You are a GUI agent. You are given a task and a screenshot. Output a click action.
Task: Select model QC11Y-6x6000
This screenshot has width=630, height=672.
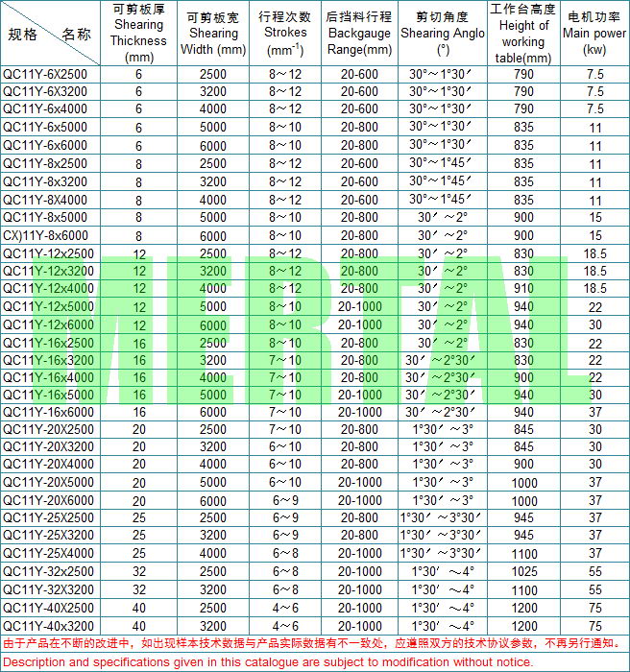tap(45, 145)
